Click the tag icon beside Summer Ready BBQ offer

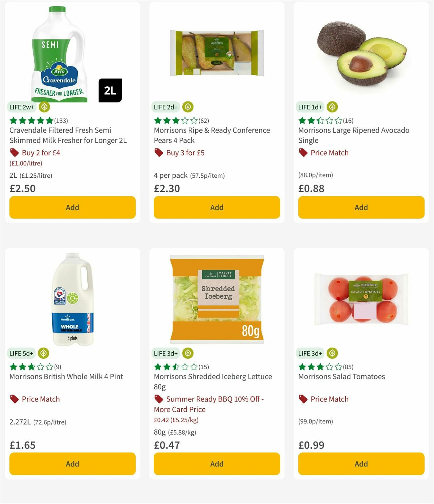[x=158, y=399]
